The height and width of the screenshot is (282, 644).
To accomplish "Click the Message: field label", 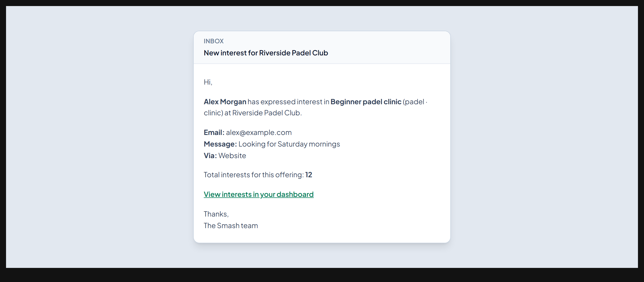I will click(x=220, y=144).
